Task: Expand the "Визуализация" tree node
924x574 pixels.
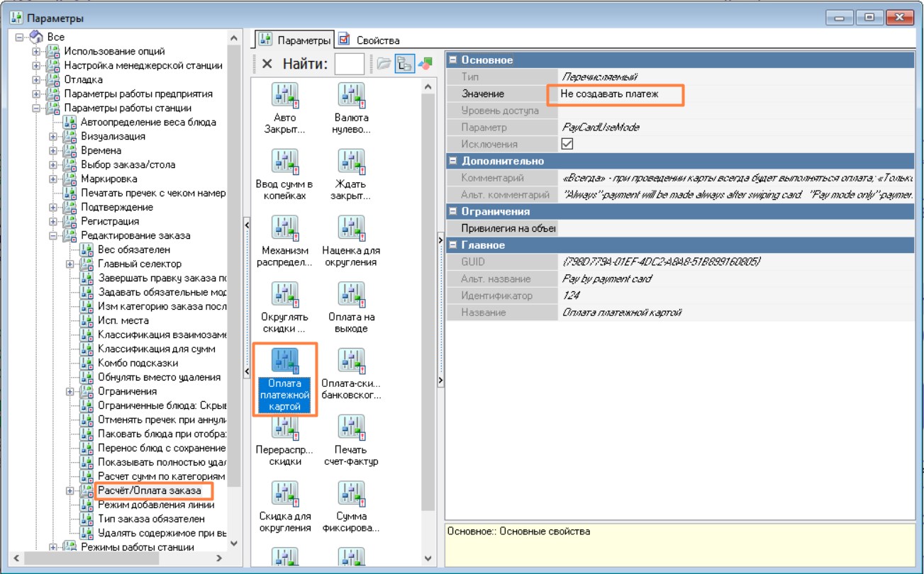Action: (53, 137)
